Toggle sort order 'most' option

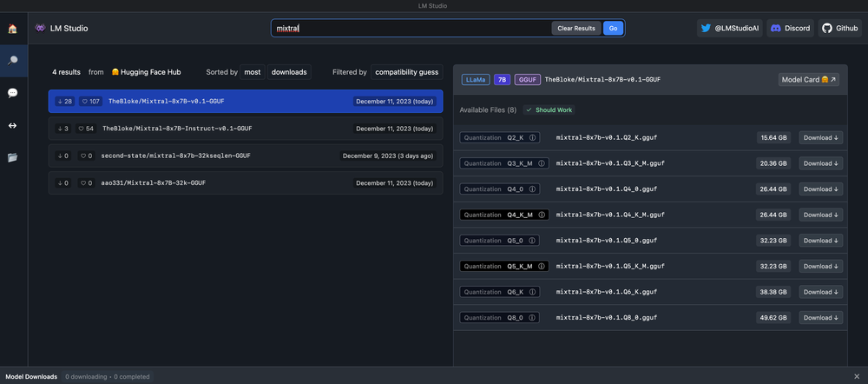pyautogui.click(x=252, y=72)
